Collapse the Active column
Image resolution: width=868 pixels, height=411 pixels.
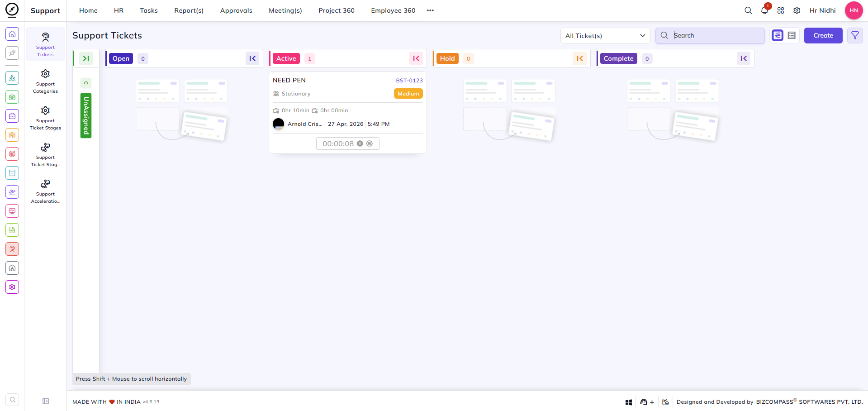[x=416, y=58]
